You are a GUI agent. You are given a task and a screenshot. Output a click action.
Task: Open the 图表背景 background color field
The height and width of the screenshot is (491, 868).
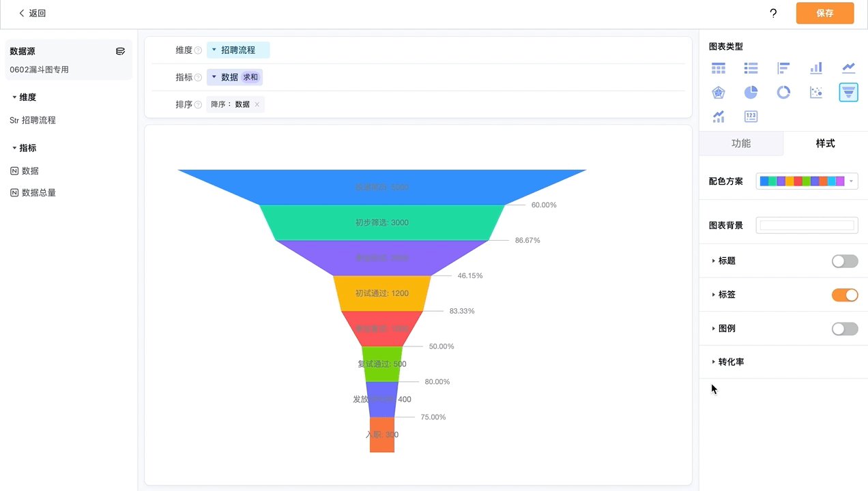click(807, 226)
